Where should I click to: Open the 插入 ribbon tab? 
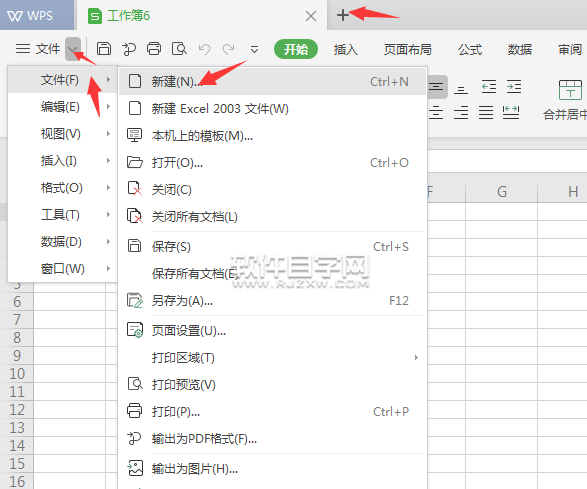click(x=346, y=49)
